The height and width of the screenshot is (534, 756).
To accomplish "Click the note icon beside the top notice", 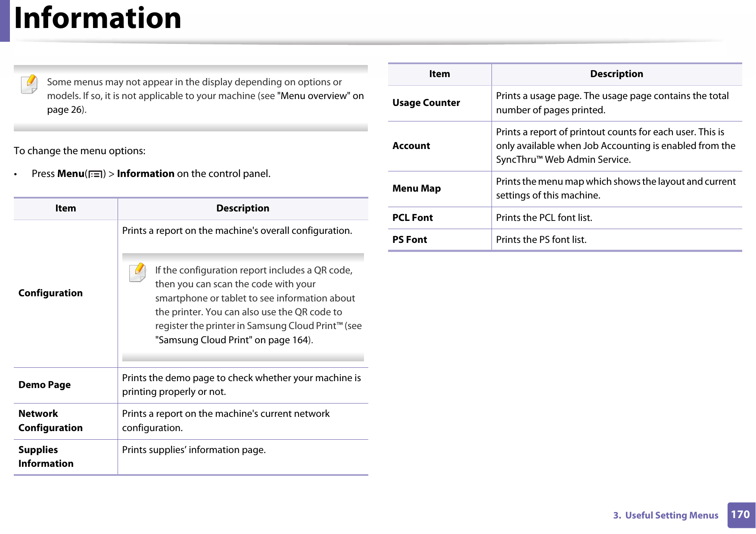I will tap(29, 84).
